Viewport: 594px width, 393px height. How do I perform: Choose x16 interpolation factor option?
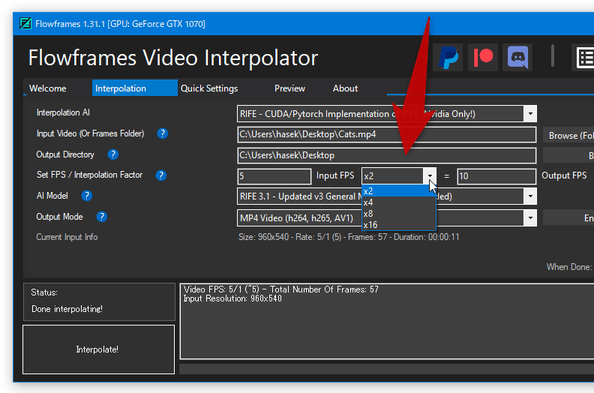click(399, 225)
